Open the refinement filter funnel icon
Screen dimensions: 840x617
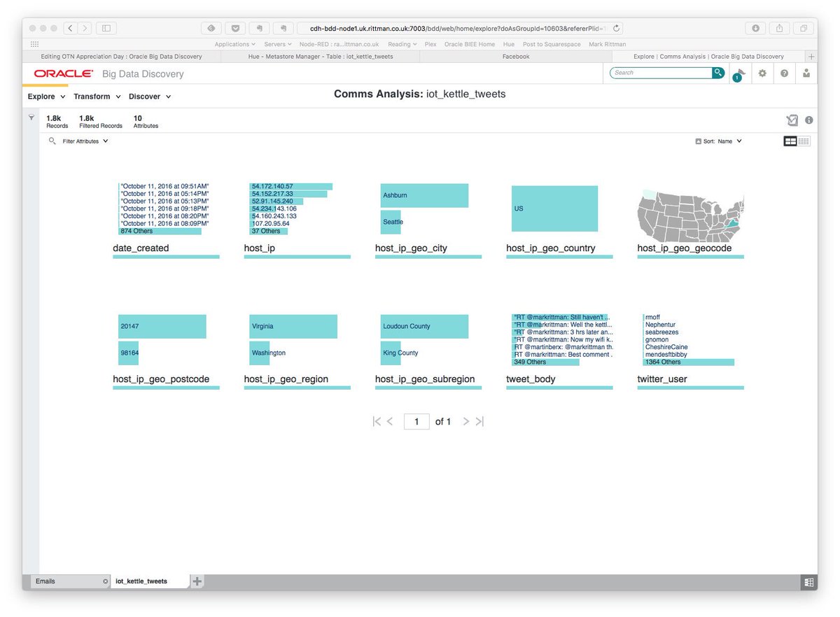click(x=31, y=118)
